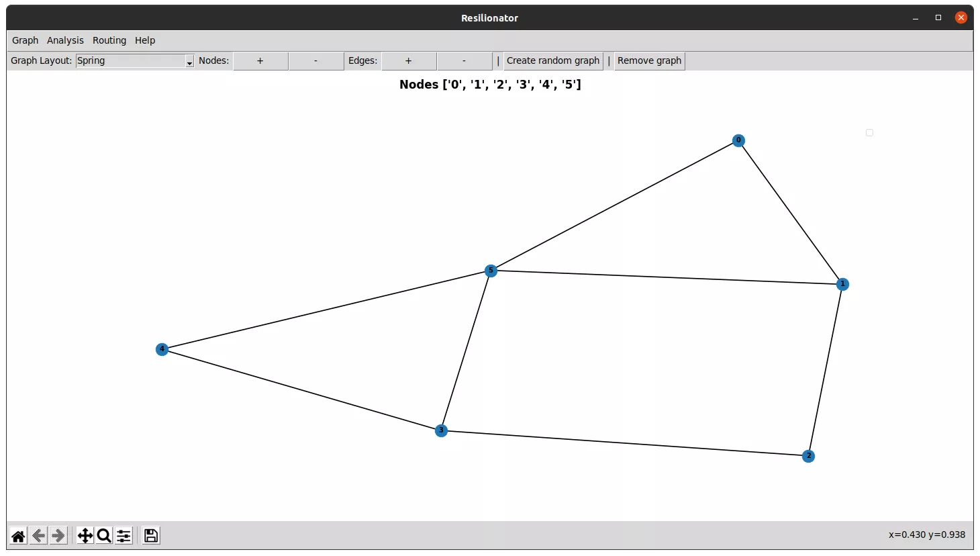Screen dimensions: 980x556
Task: Expand the Graph Layout dropdown arrow
Action: click(189, 61)
